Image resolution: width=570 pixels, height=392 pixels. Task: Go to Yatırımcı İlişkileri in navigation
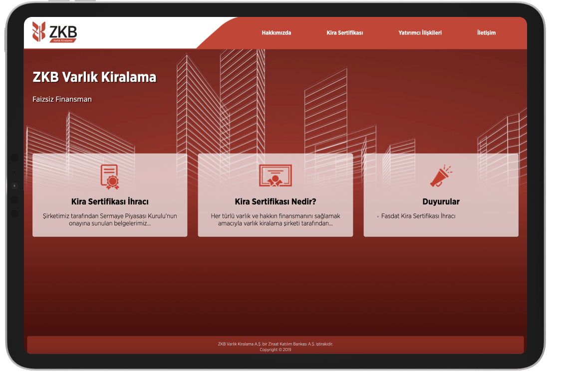(420, 33)
